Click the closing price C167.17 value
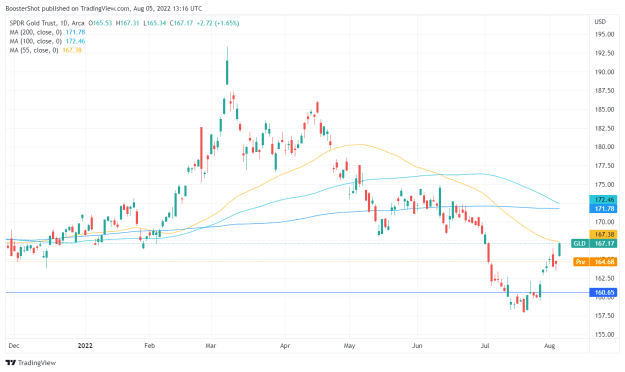625x372 pixels. [x=181, y=23]
